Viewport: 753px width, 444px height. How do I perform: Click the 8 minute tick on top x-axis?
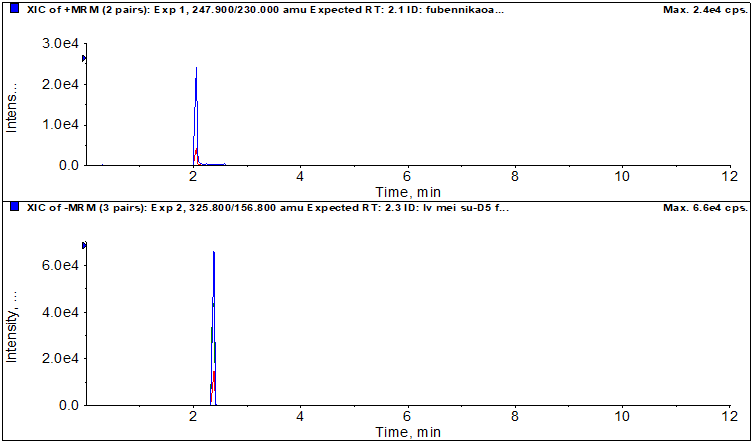(514, 177)
